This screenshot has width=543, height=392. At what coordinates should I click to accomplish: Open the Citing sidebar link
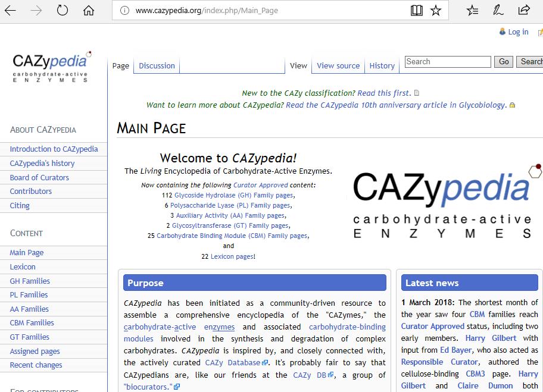click(x=20, y=205)
